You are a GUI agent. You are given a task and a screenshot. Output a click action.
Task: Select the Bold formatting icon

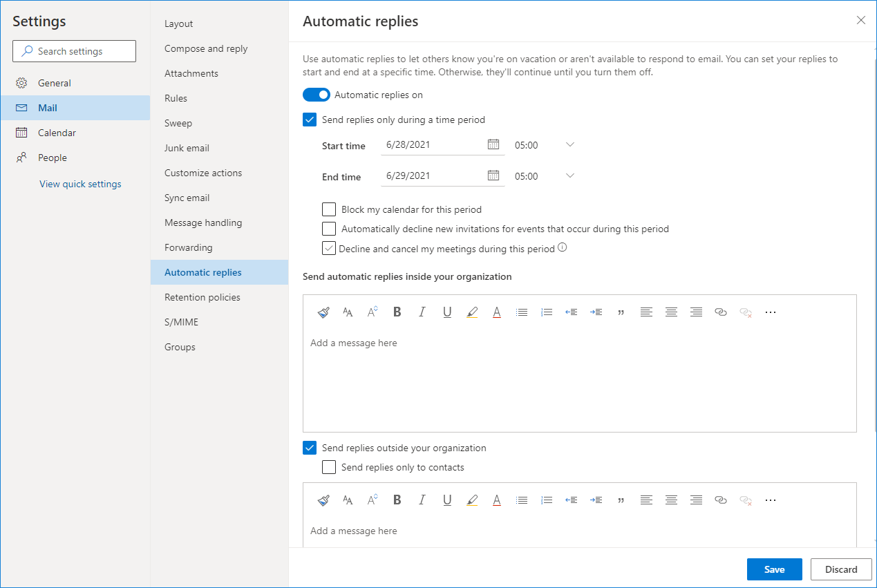[397, 312]
